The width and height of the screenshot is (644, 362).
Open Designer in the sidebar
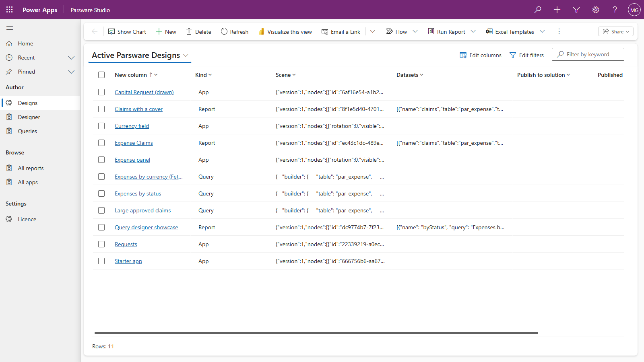[40, 117]
